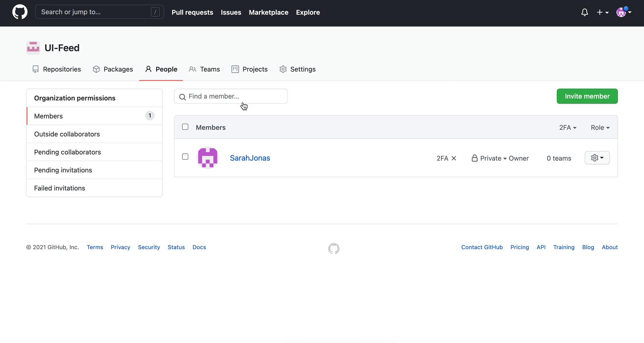This screenshot has height=343, width=644.
Task: Open the organization Settings tab
Action: tap(298, 69)
